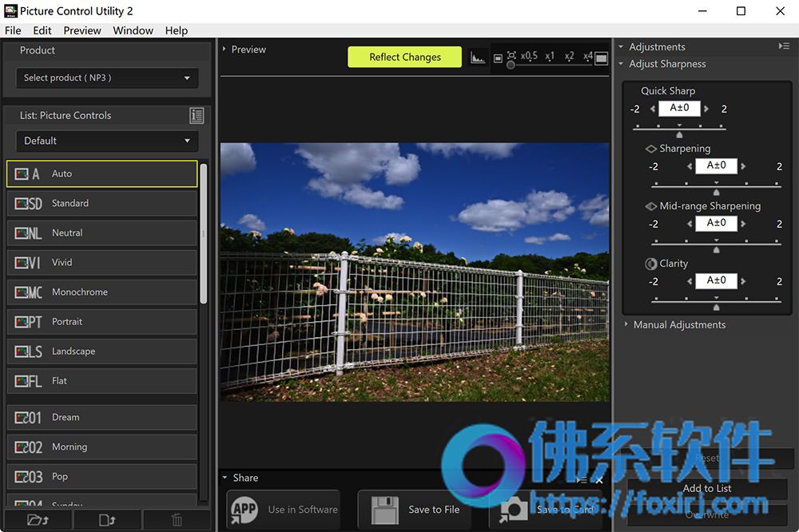799x532 pixels.
Task: Click the fit-to-screen zoom icon
Action: click(x=511, y=55)
